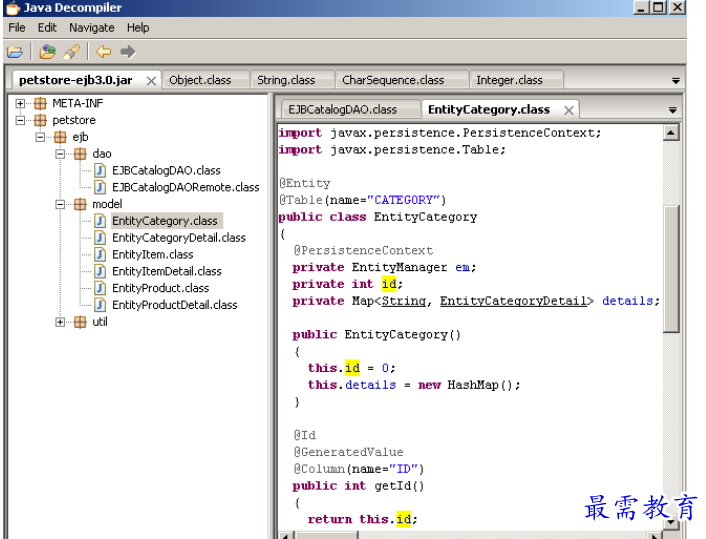Select EntityProductDetail.class in the tree
The width and height of the screenshot is (706, 539).
pyautogui.click(x=175, y=305)
